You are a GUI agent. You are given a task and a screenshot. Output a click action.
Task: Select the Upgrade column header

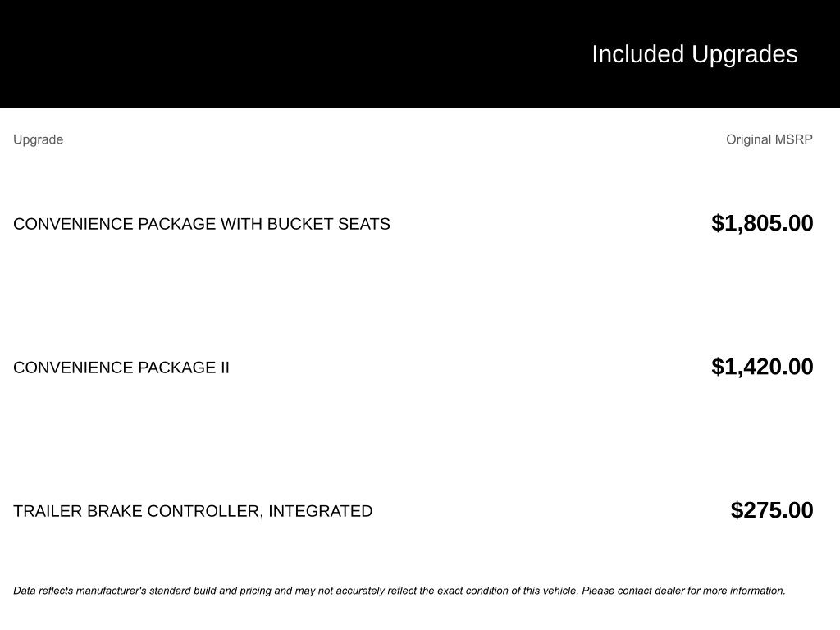click(38, 139)
